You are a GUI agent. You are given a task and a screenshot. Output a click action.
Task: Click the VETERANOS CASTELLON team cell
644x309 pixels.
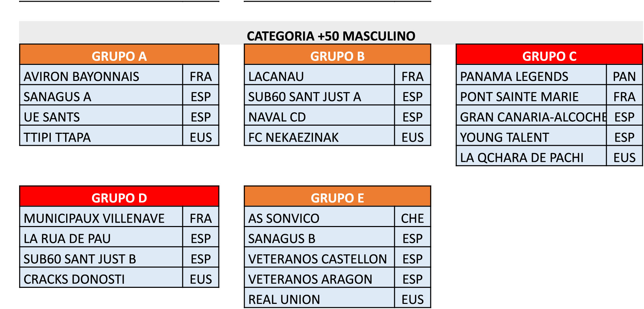pos(319,258)
